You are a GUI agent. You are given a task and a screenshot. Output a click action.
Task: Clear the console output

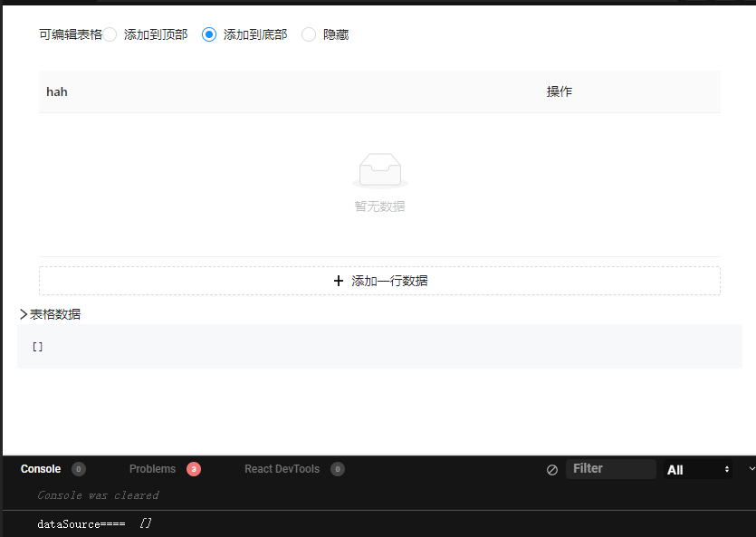click(x=552, y=469)
